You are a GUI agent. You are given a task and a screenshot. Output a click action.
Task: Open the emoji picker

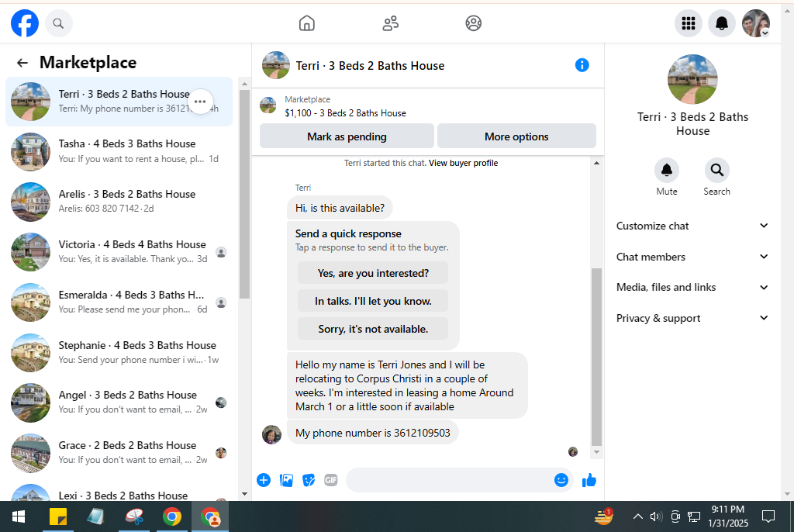click(x=561, y=480)
